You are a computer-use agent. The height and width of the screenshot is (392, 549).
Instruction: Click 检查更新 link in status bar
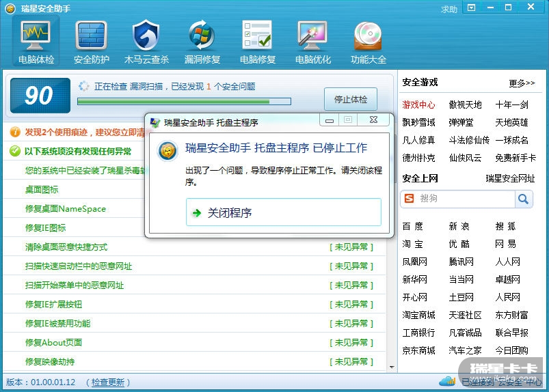pyautogui.click(x=108, y=382)
